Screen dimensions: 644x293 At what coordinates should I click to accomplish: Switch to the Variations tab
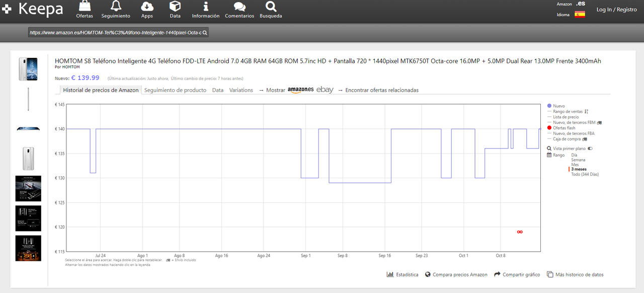(x=241, y=90)
